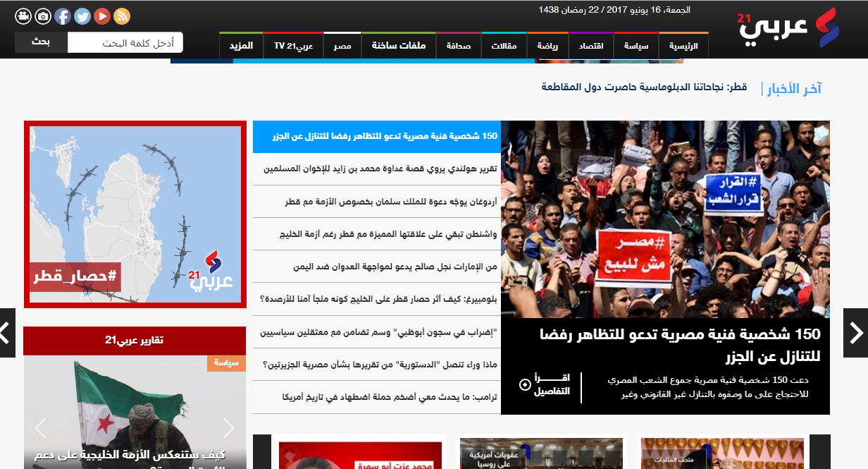Switch to the رياضة section
868x469 pixels.
pos(547,46)
